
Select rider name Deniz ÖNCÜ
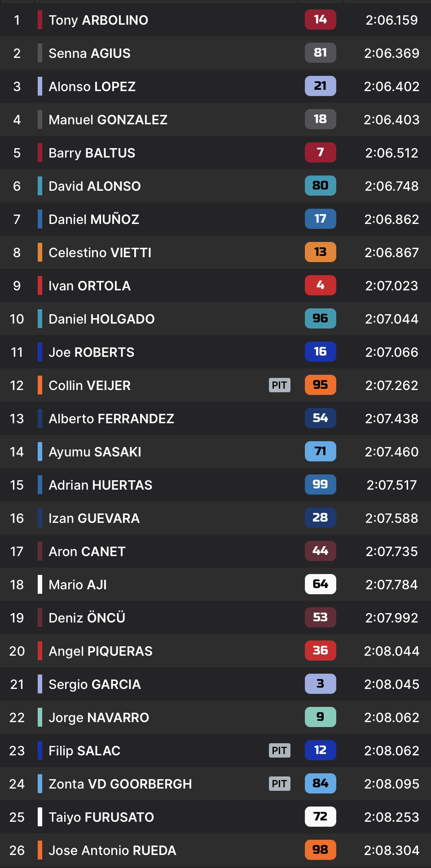point(87,618)
